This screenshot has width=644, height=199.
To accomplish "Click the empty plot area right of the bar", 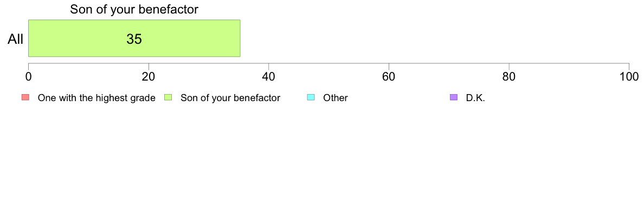I will [x=435, y=38].
